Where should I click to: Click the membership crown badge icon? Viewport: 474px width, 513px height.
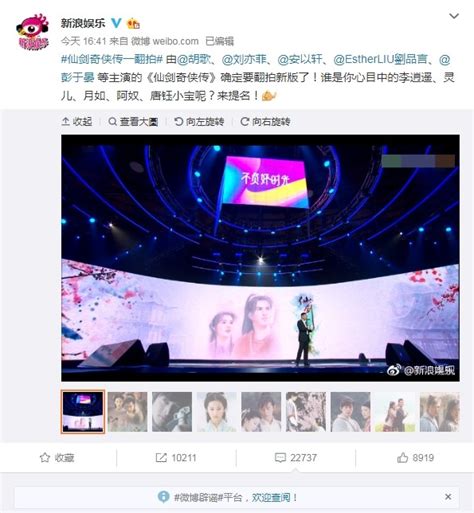click(x=133, y=23)
